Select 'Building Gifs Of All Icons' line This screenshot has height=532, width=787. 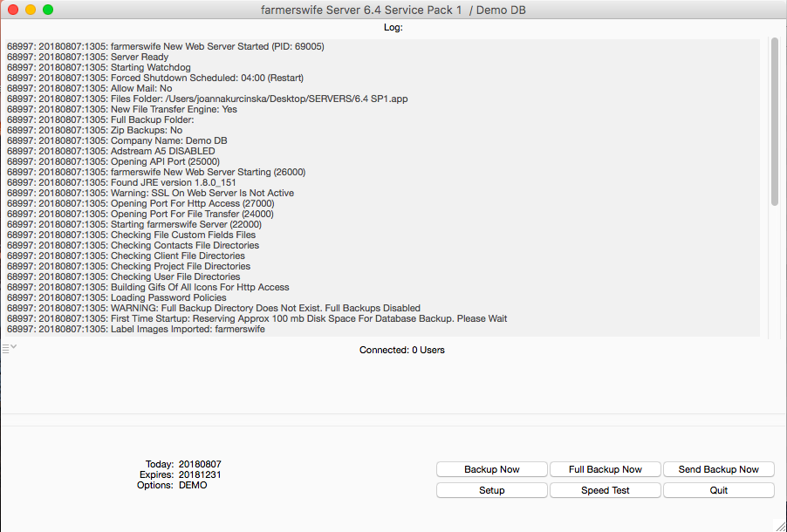click(148, 288)
